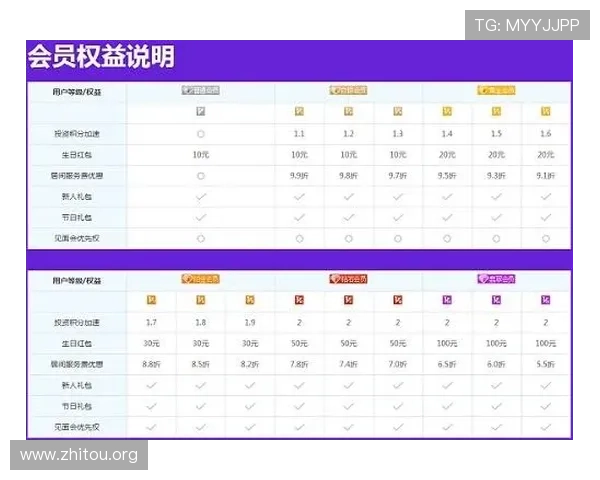Click the 7.8折 discount cell
This screenshot has width=600, height=480.
[x=299, y=364]
